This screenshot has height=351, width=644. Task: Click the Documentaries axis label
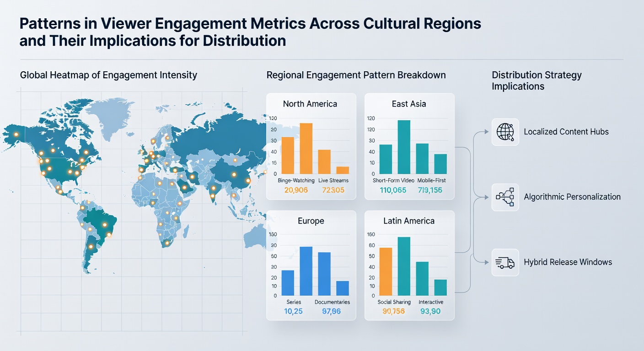click(x=333, y=302)
